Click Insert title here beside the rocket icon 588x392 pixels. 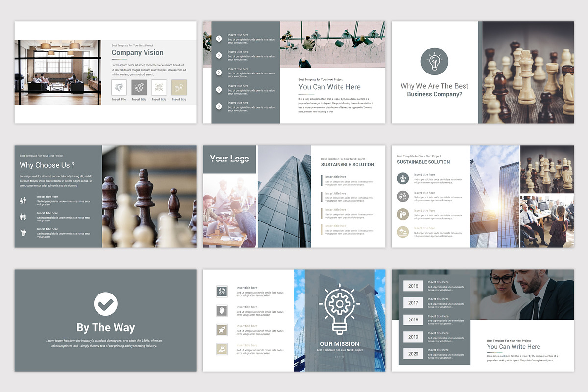coord(247,326)
